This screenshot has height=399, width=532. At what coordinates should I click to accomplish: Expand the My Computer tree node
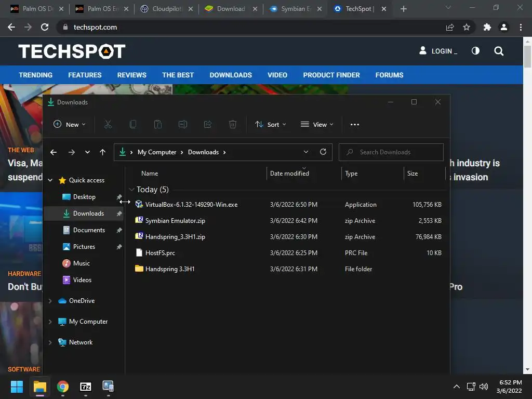coord(50,322)
